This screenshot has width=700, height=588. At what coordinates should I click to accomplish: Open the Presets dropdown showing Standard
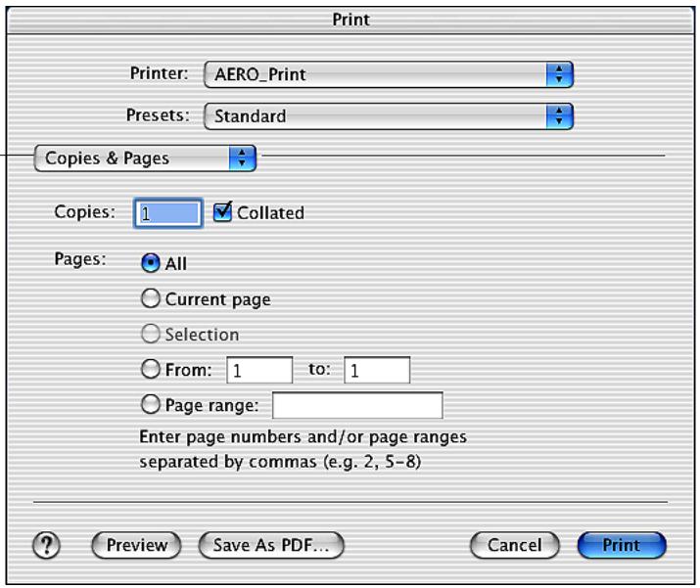click(x=389, y=116)
